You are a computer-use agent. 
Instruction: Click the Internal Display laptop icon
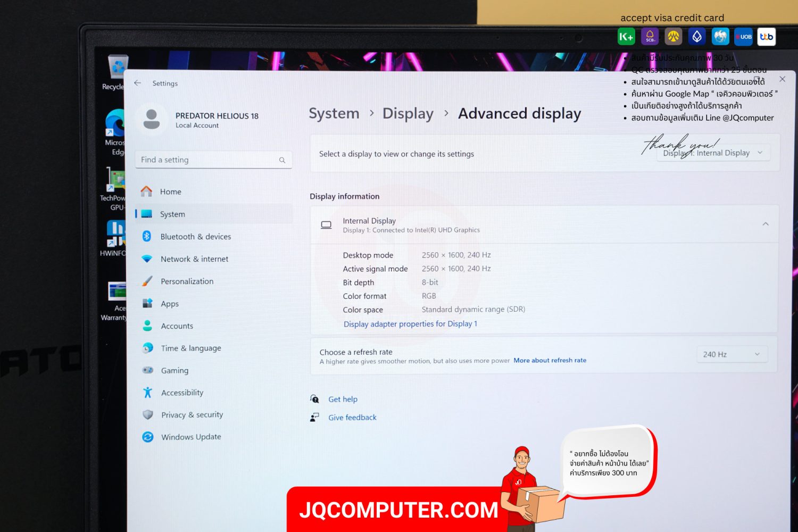point(326,225)
